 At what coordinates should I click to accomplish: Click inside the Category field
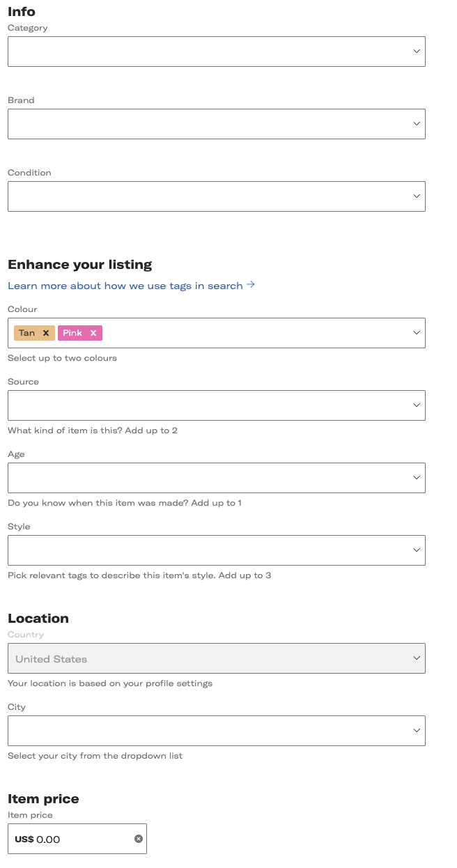(209, 52)
